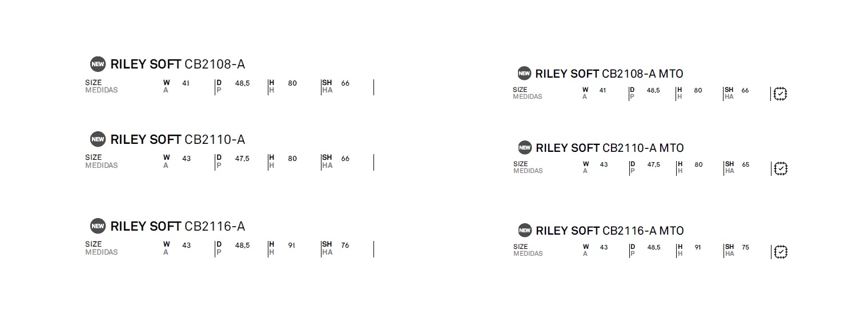Image resolution: width=868 pixels, height=310 pixels.
Task: Open the RILEY SOFT CB2116-A MTO heading
Action: [x=609, y=231]
